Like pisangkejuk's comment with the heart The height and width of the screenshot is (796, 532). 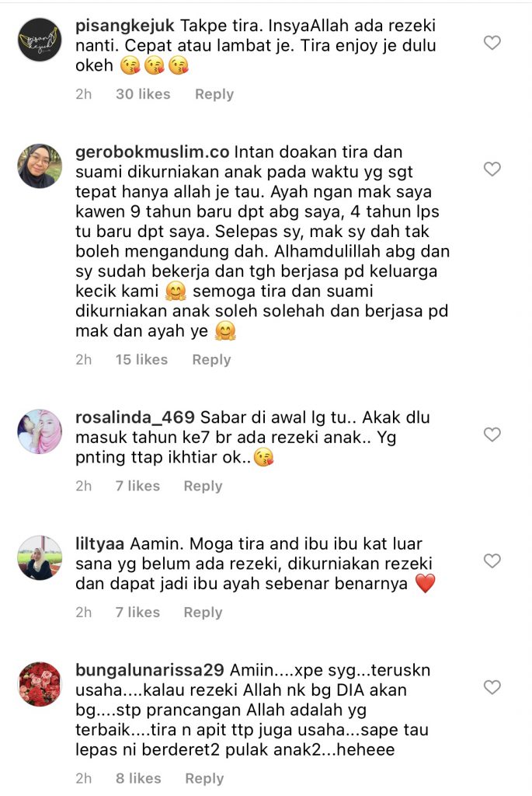[492, 43]
